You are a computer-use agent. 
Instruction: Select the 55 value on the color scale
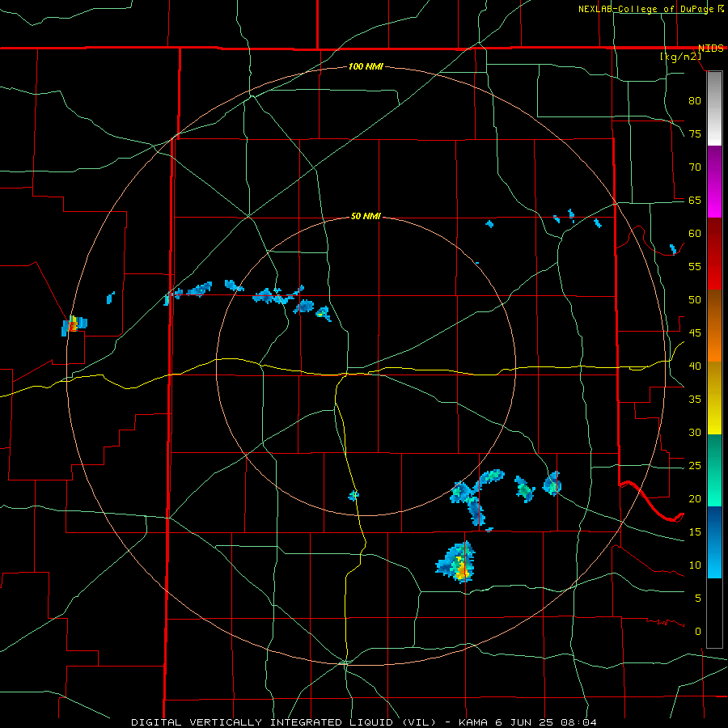click(695, 266)
